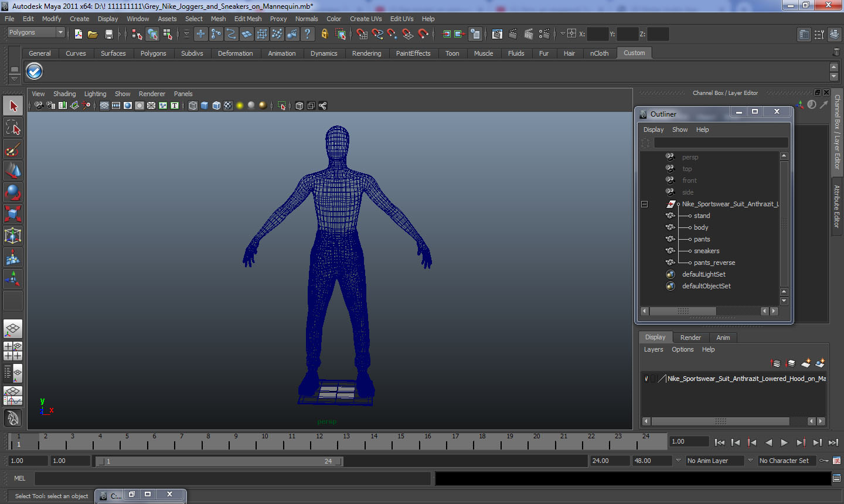844x504 pixels.
Task: Open the shelf options arrow menu
Action: coord(14,79)
